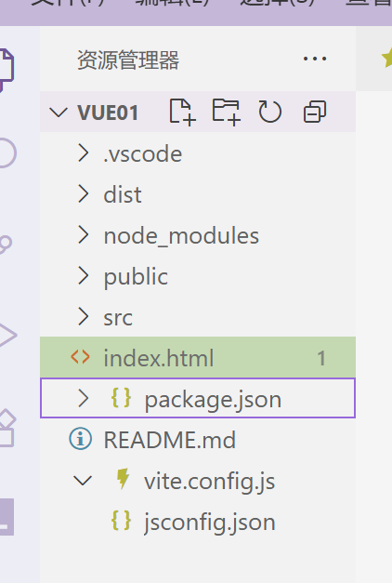Viewport: 392px width, 583px height.
Task: Collapse all folders in explorer
Action: [x=315, y=112]
